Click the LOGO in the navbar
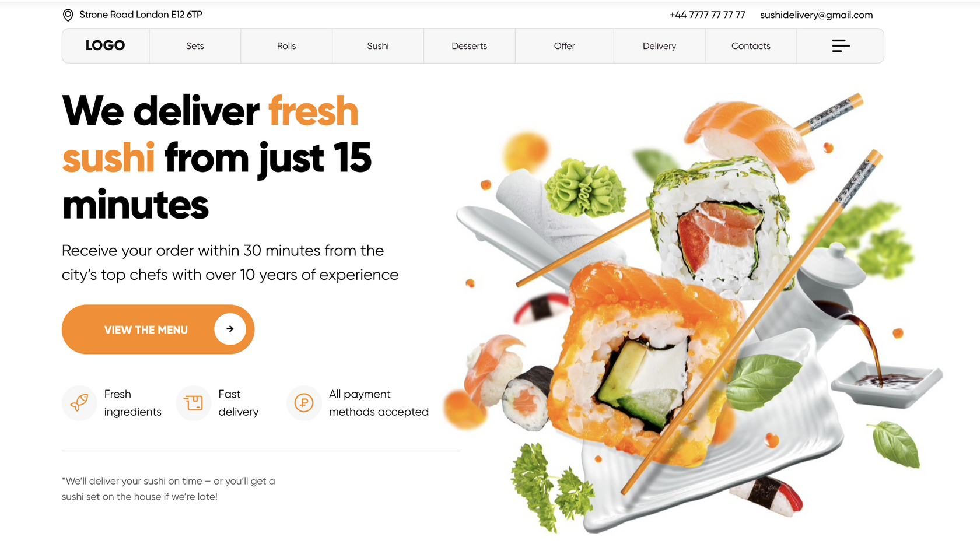Image resolution: width=980 pixels, height=551 pixels. (105, 45)
